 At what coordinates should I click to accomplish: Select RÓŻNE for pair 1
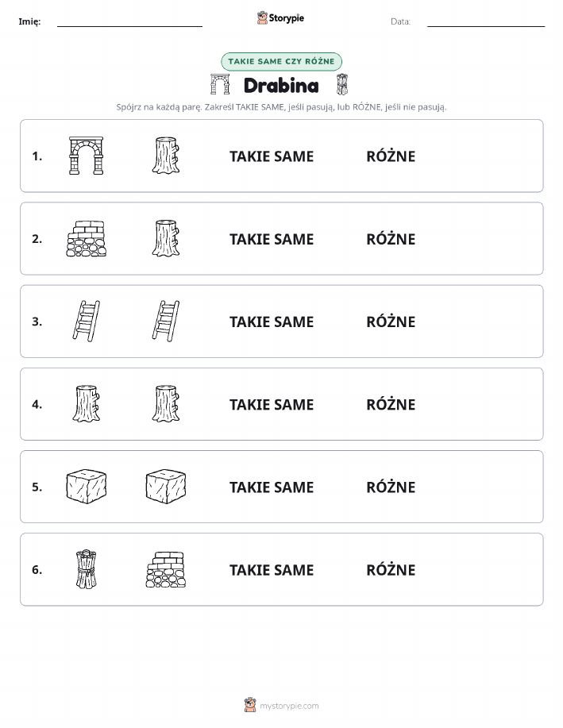tap(391, 156)
